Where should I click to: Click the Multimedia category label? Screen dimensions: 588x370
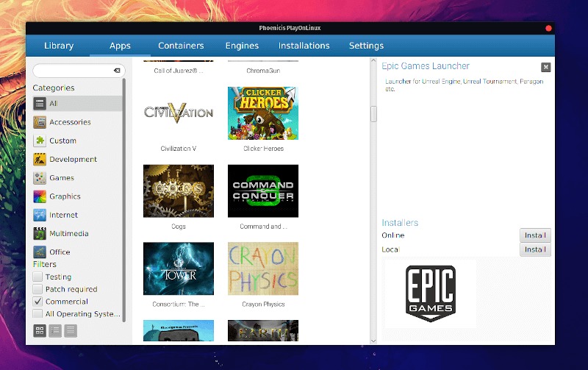(69, 233)
